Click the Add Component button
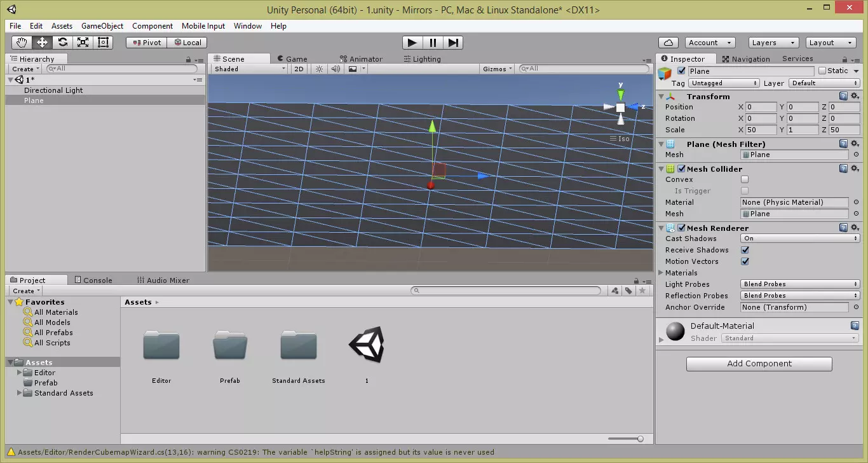868x463 pixels. 759,364
